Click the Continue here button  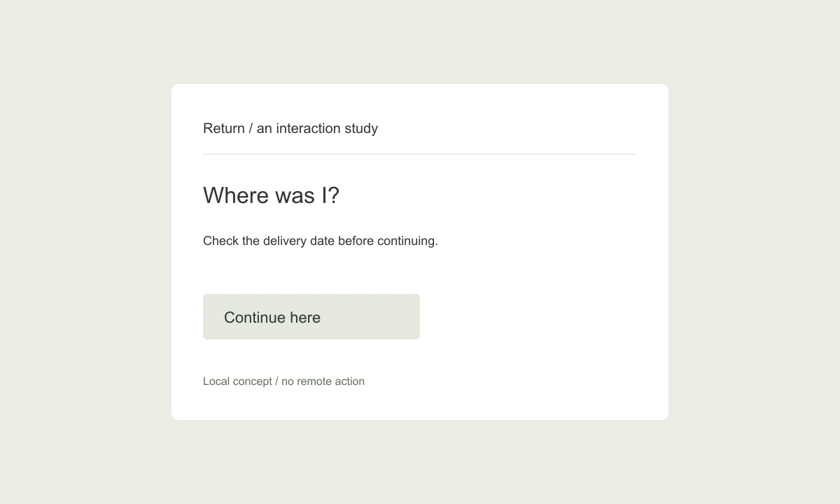(x=311, y=316)
